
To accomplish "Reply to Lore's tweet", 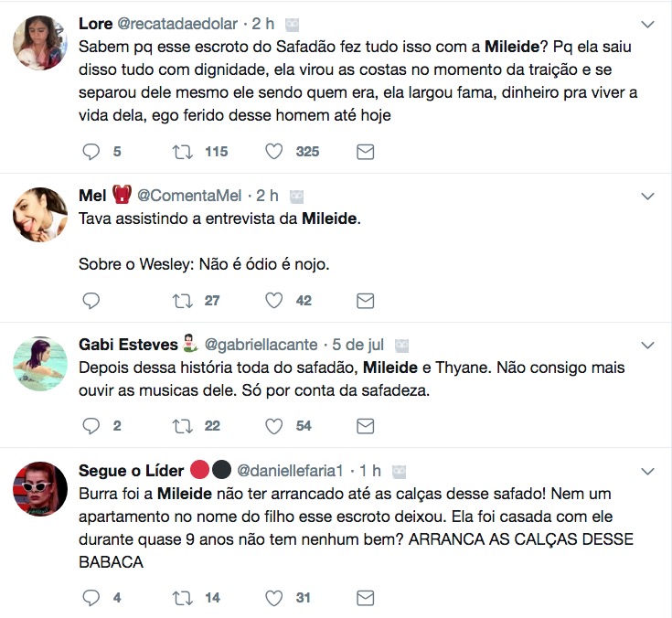I will point(91,151).
